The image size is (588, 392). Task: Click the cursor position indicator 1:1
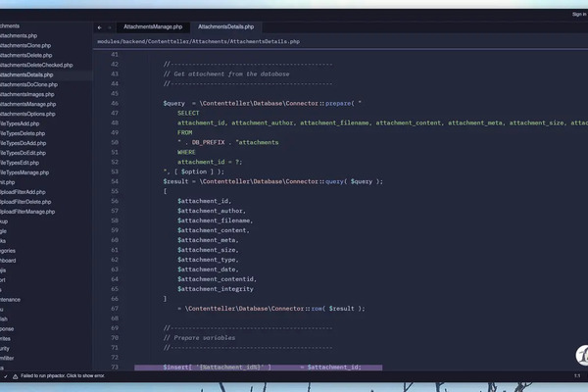click(577, 375)
